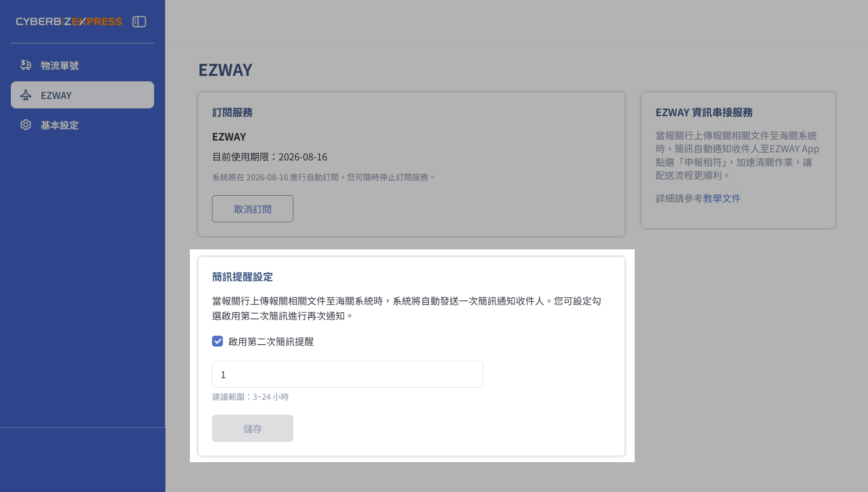The width and height of the screenshot is (868, 492).
Task: Collapse the sidebar with the panel icon
Action: [139, 22]
